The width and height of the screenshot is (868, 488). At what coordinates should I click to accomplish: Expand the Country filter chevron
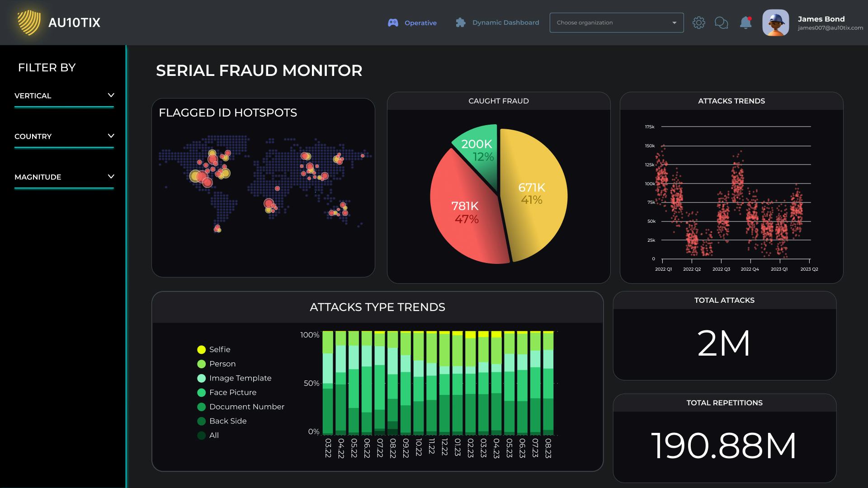pos(111,136)
